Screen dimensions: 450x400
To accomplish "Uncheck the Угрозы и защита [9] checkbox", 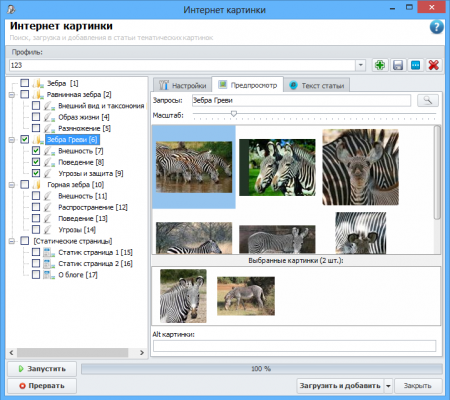I will 36,173.
